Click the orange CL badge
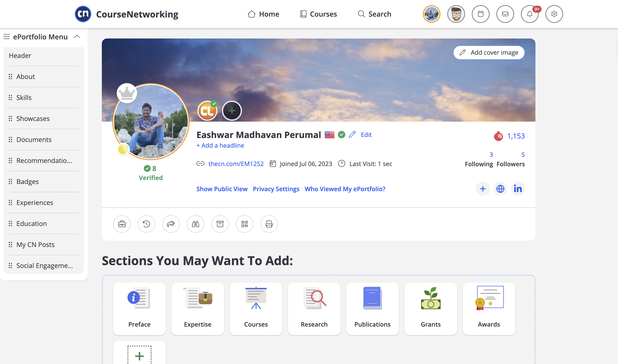The width and height of the screenshot is (618, 364). pos(207,111)
